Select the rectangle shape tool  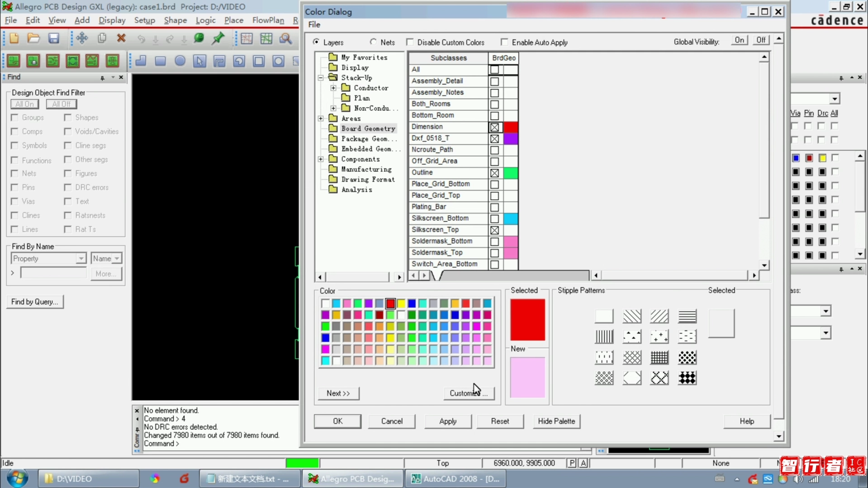160,61
